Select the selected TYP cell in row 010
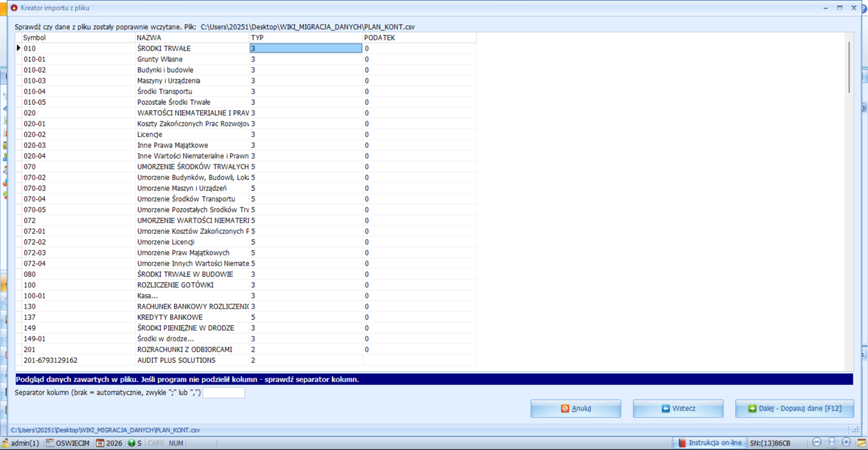Viewport: 868px width, 450px height. click(306, 48)
